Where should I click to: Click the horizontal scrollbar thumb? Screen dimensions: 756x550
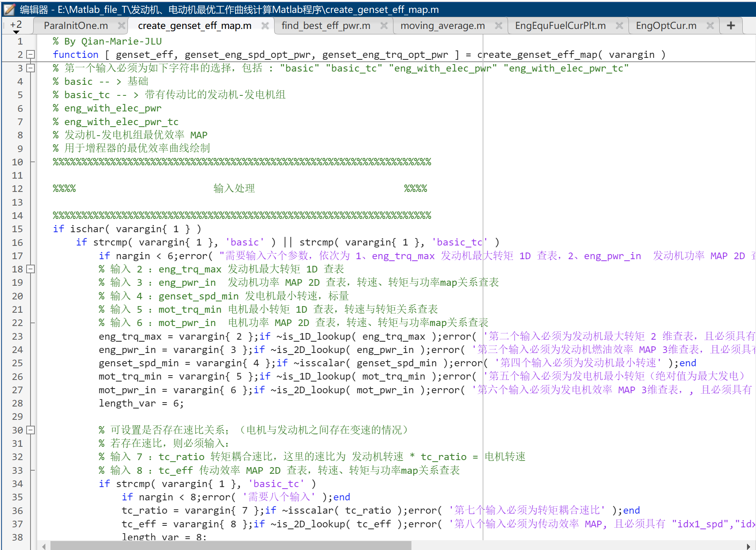[231, 546]
